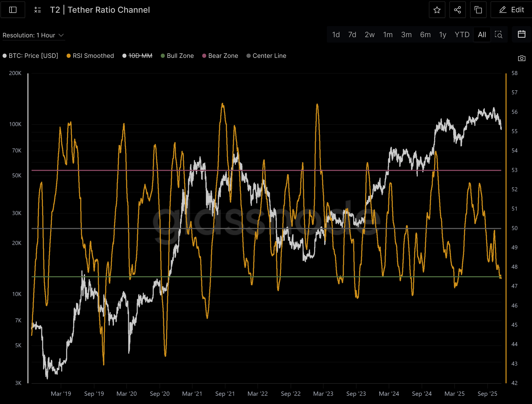Click the Sep '25 x-axis label

(487, 394)
